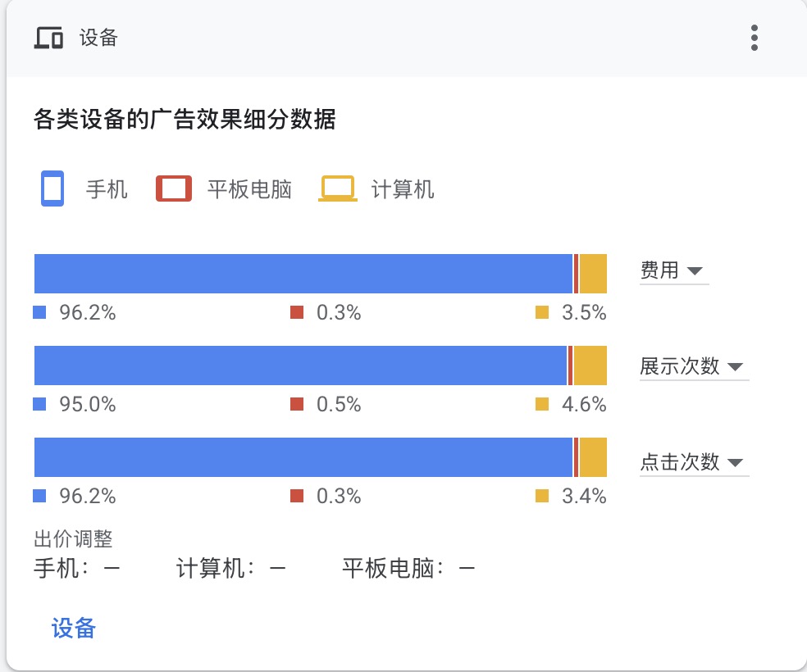
Task: Open the 费用 metric dropdown
Action: [x=673, y=270]
